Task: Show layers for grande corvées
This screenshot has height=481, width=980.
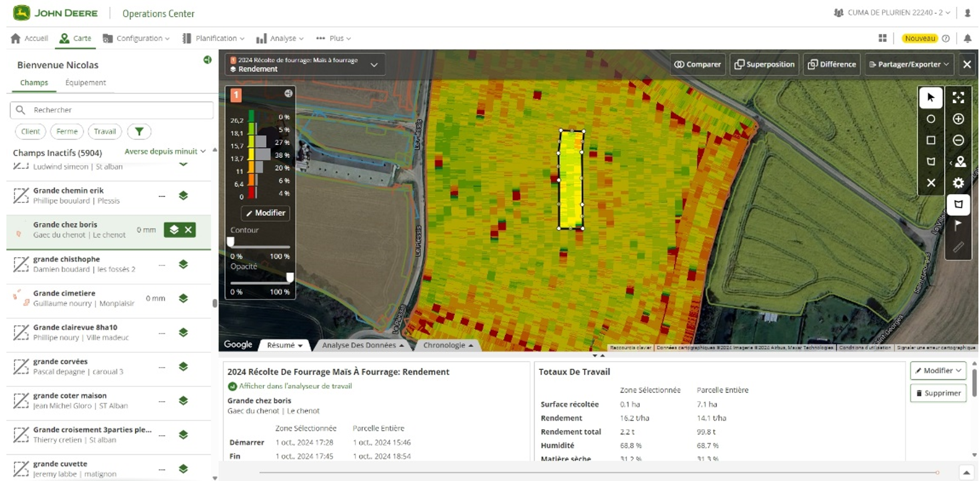Action: point(183,366)
